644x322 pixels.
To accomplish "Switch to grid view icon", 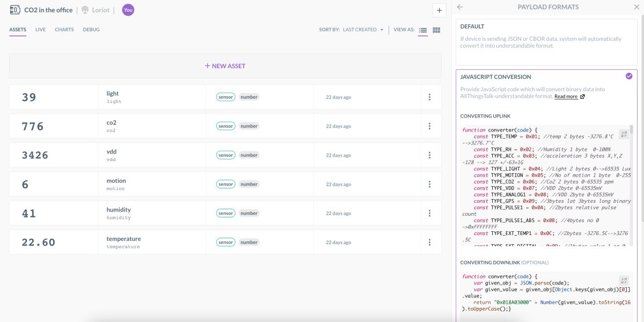I will (x=436, y=30).
